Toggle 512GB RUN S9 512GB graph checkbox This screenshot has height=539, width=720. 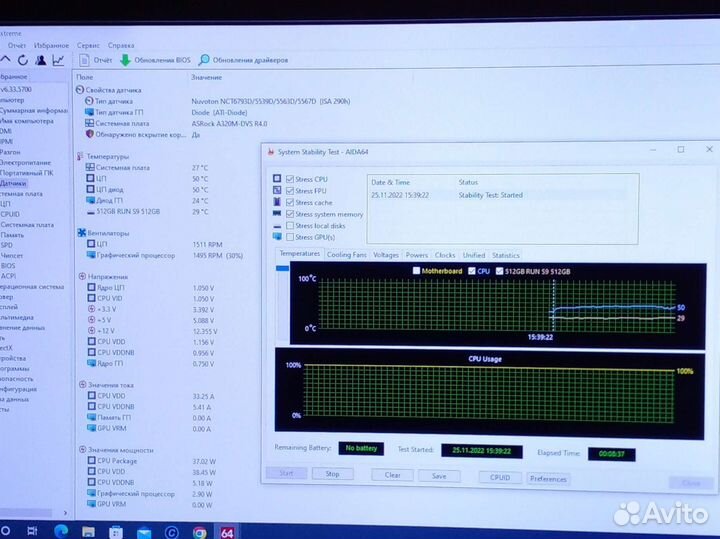tap(500, 271)
